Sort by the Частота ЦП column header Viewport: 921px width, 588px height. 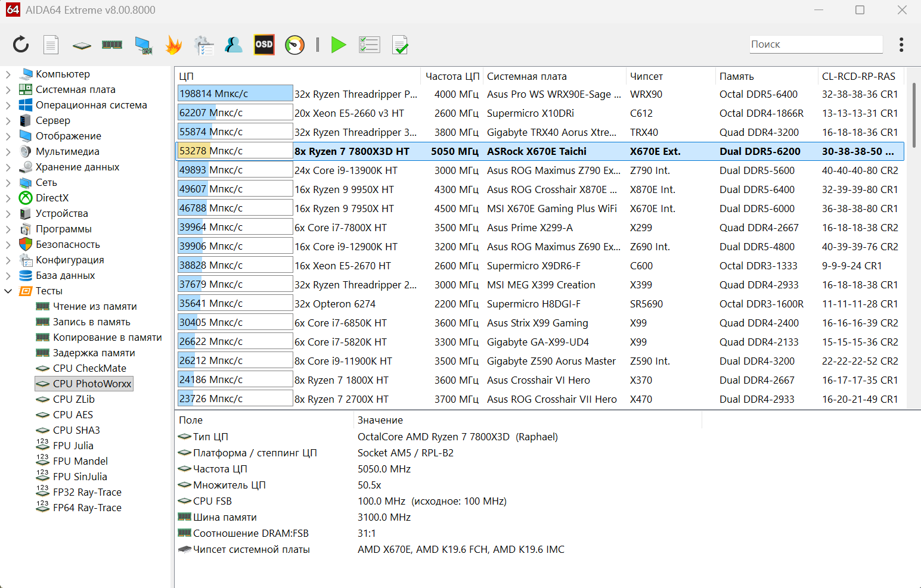(x=452, y=76)
